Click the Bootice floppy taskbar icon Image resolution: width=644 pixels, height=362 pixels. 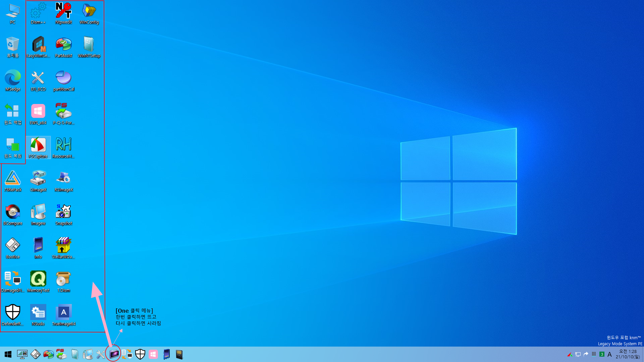pyautogui.click(x=35, y=354)
